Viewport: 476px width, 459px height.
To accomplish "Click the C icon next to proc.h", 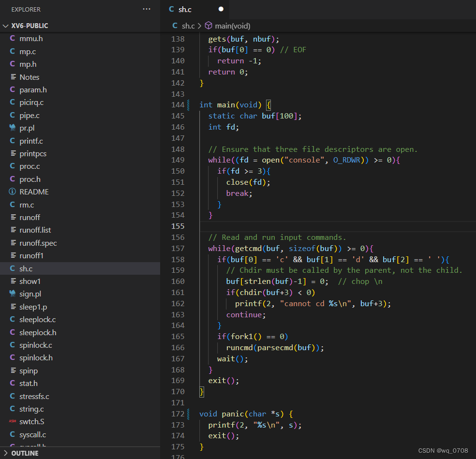I will pos(12,179).
